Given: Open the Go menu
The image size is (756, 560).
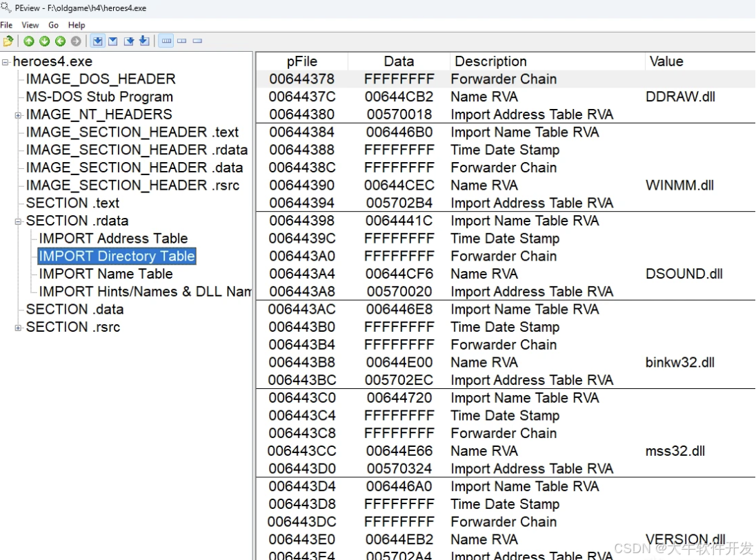Looking at the screenshot, I should [x=54, y=25].
